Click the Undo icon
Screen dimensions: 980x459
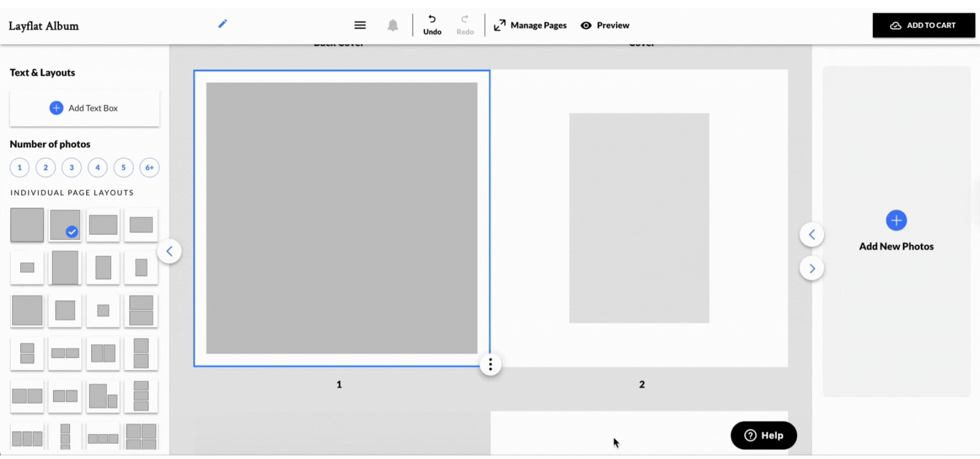click(x=432, y=21)
